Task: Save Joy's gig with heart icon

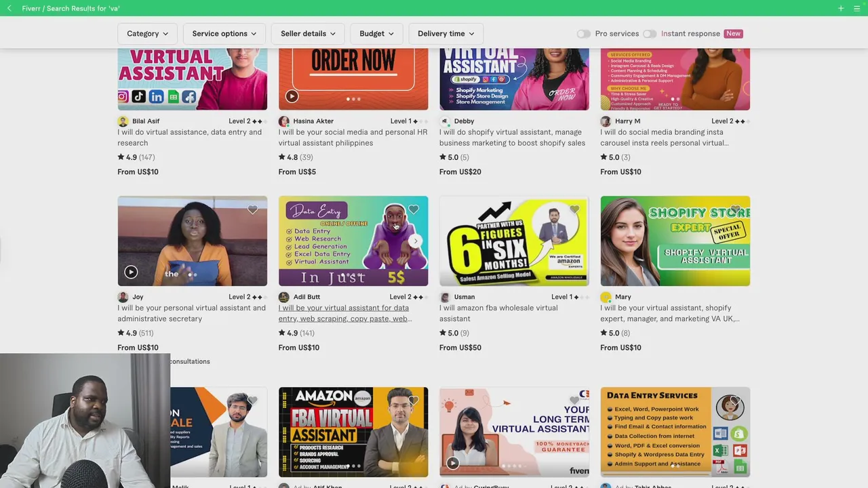Action: (x=252, y=209)
